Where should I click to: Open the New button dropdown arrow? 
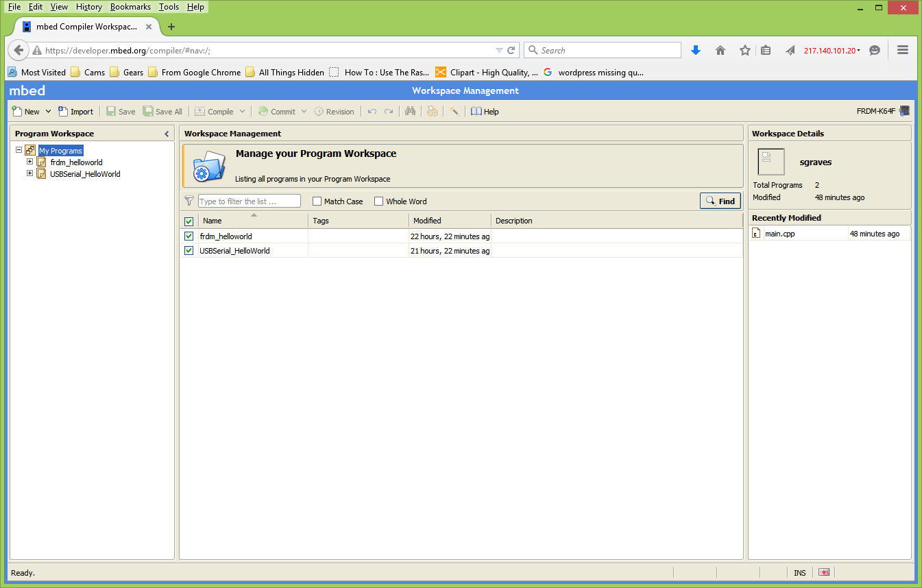tap(48, 111)
